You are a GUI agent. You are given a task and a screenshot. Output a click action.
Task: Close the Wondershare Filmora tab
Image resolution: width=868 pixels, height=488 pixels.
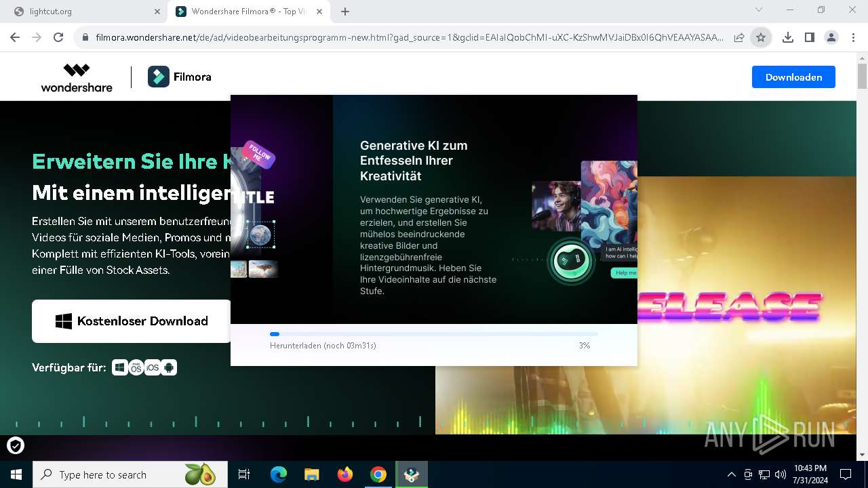click(321, 12)
